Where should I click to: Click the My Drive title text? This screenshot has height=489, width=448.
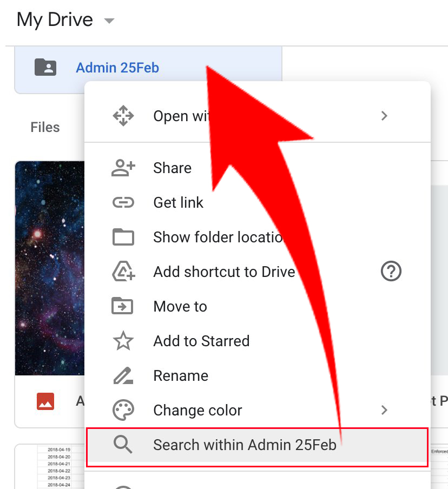(x=55, y=20)
